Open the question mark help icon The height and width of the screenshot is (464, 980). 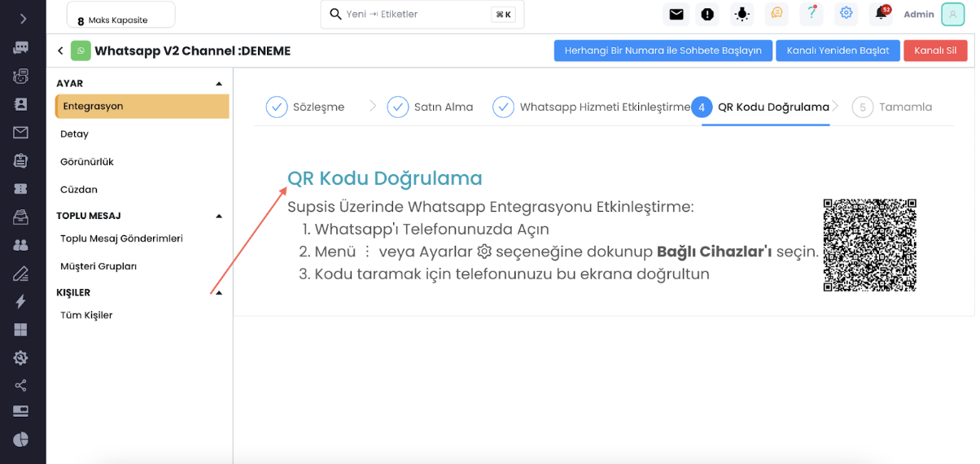tap(812, 14)
